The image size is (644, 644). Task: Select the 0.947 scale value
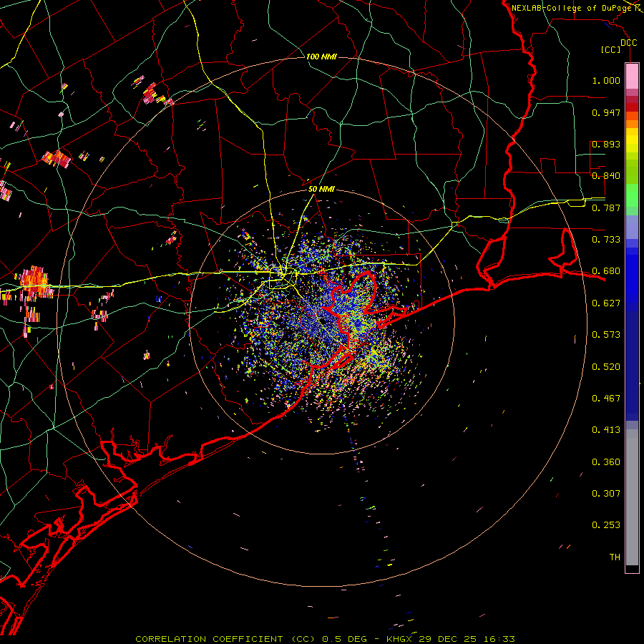click(606, 112)
